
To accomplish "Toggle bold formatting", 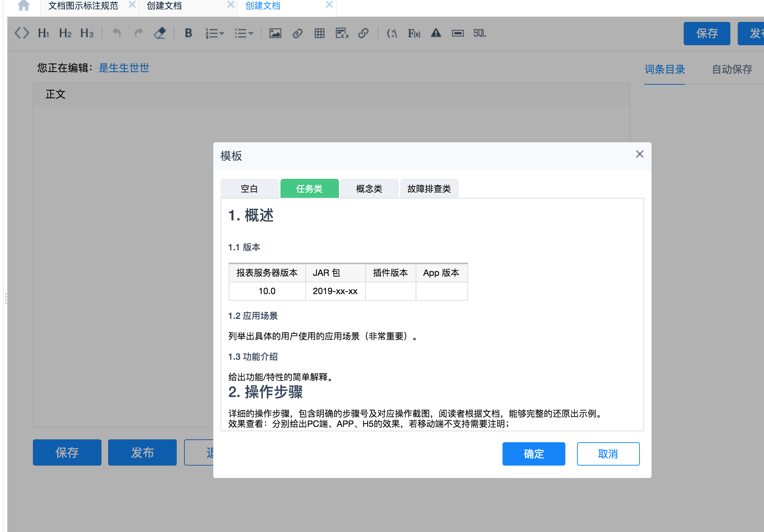I will tap(188, 33).
